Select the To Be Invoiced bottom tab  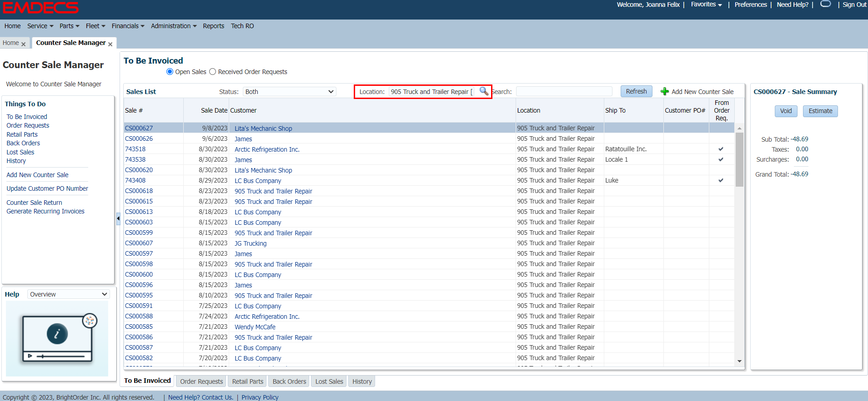[147, 381]
